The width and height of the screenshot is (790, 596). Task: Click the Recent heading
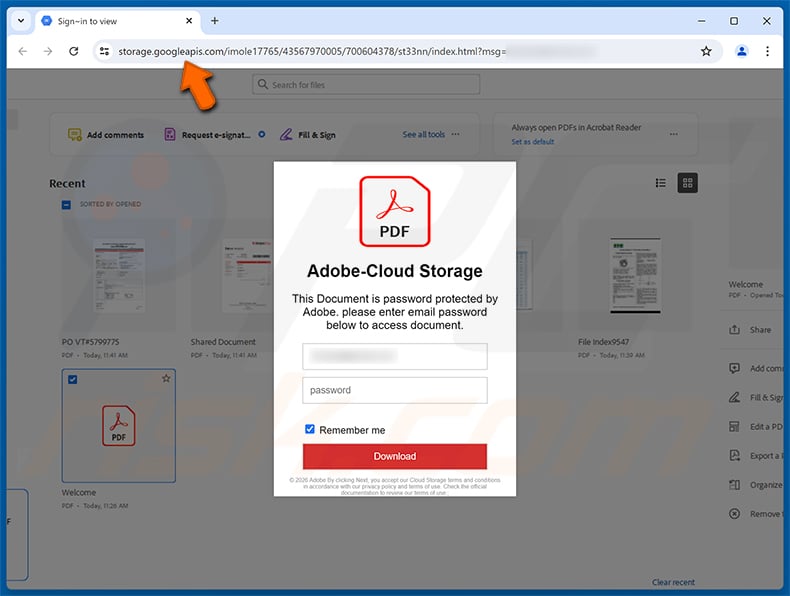pyautogui.click(x=67, y=184)
